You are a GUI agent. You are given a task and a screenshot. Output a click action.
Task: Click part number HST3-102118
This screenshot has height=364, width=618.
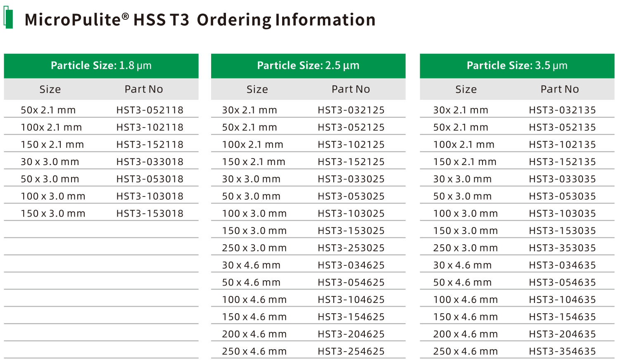coord(150,128)
